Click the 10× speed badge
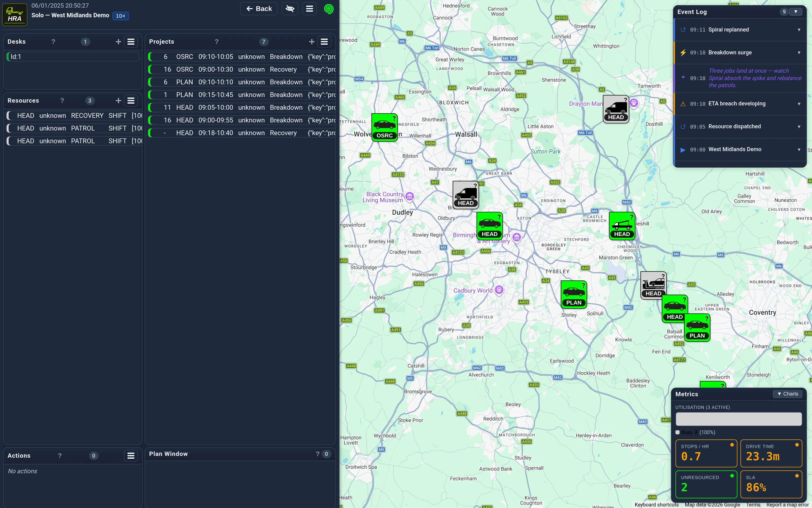 pyautogui.click(x=121, y=16)
